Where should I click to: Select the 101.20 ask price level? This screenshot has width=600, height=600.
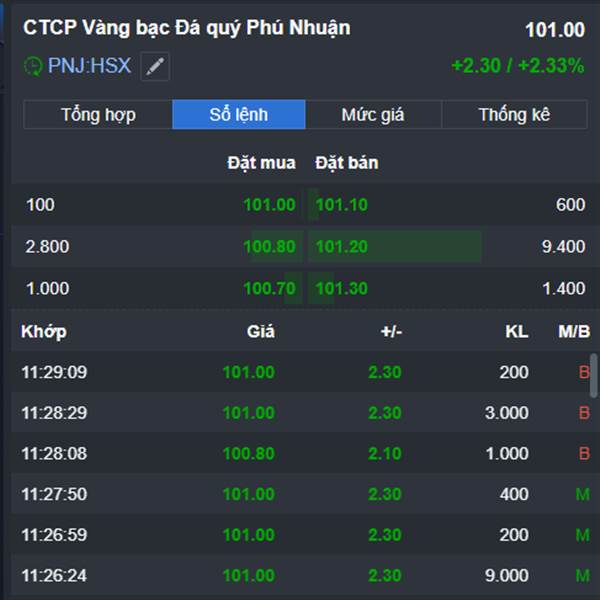[342, 247]
